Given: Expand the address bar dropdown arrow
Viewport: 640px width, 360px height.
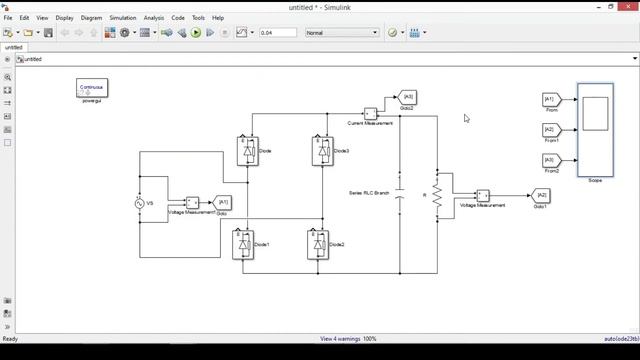Looking at the screenshot, I should [x=635, y=59].
